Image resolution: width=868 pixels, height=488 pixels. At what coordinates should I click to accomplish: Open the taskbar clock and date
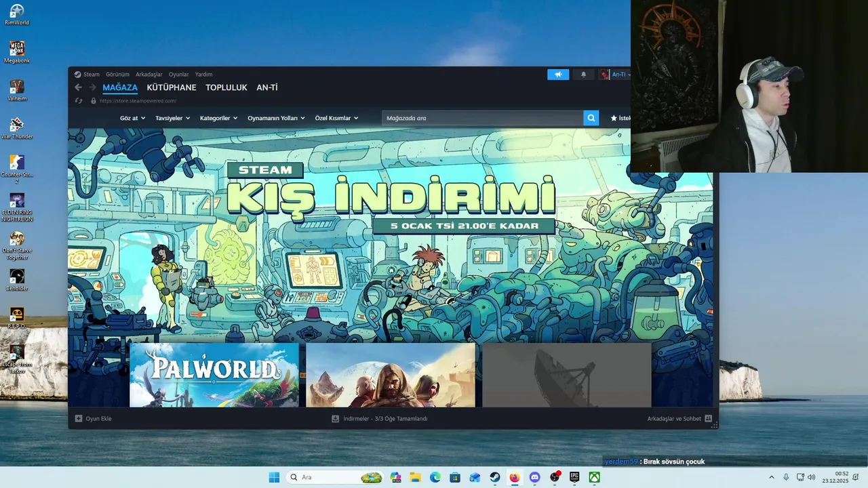coord(835,477)
